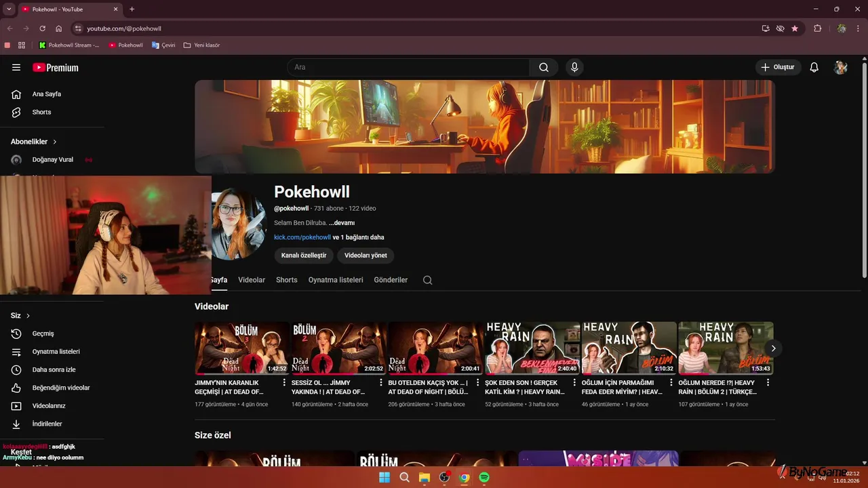Click the YouTube Premium logo
The image size is (868, 488).
(x=56, y=68)
